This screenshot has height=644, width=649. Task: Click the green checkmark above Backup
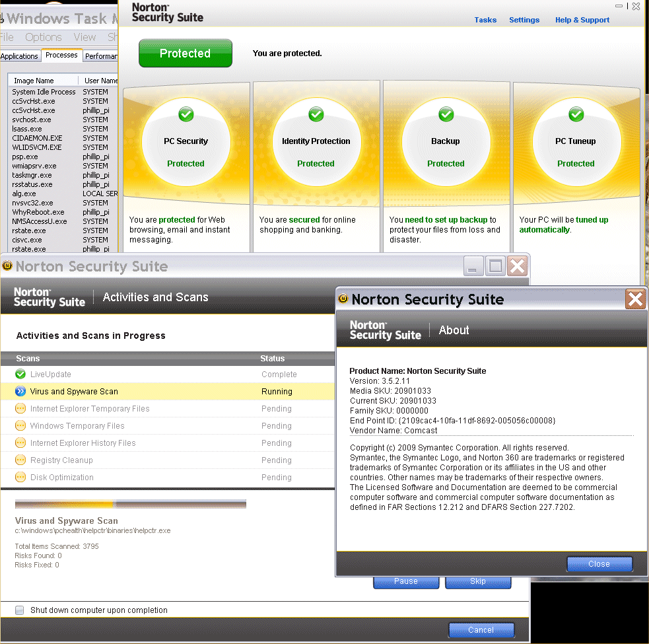coord(446,115)
